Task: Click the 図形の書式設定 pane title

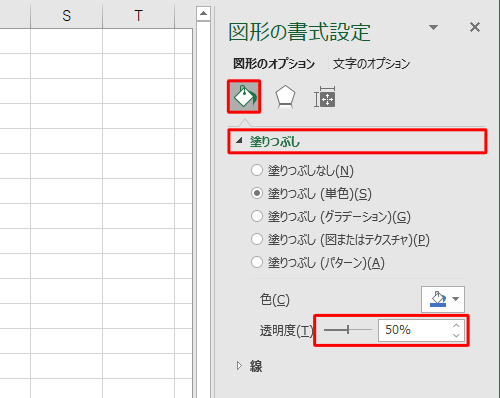Action: (299, 32)
